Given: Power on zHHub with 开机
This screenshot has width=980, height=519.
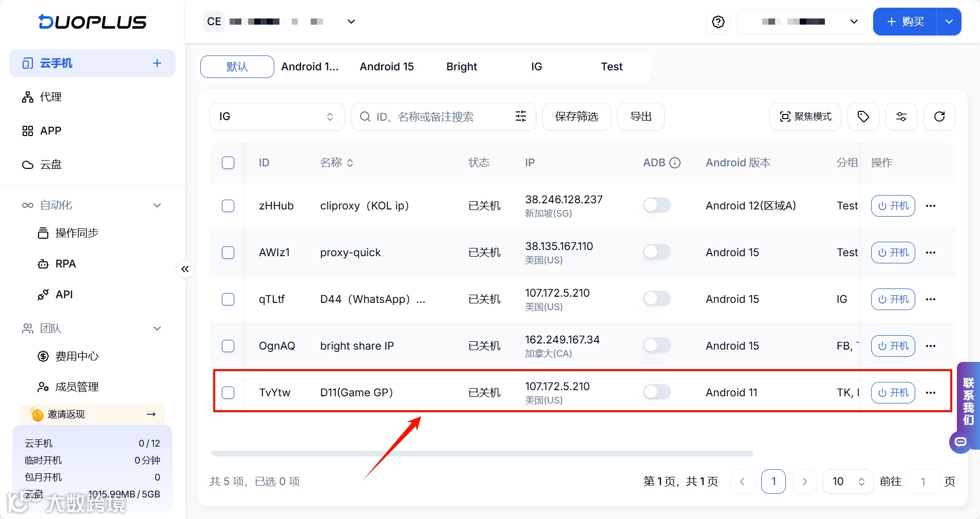Looking at the screenshot, I should (893, 206).
